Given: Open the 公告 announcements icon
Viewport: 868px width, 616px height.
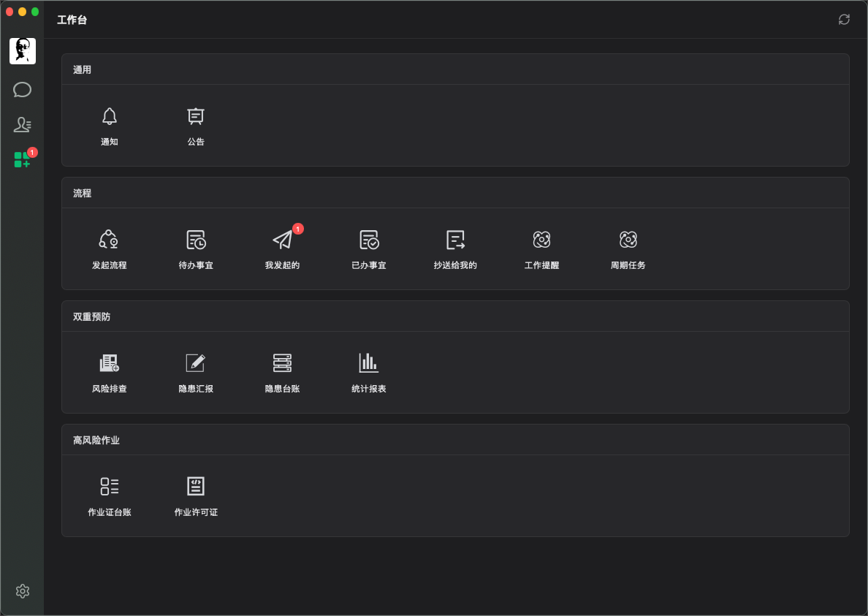Looking at the screenshot, I should point(196,117).
